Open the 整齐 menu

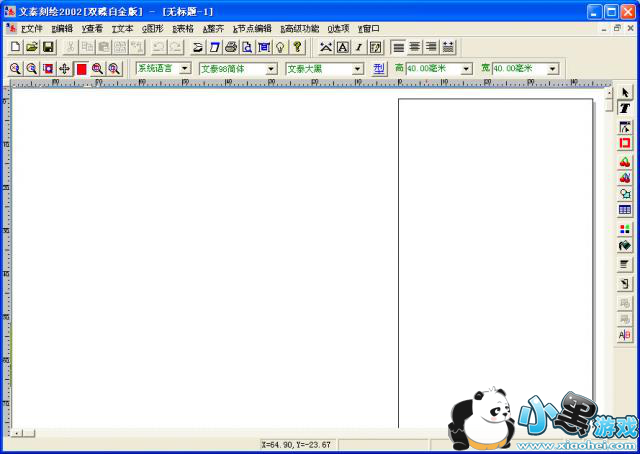pos(213,29)
